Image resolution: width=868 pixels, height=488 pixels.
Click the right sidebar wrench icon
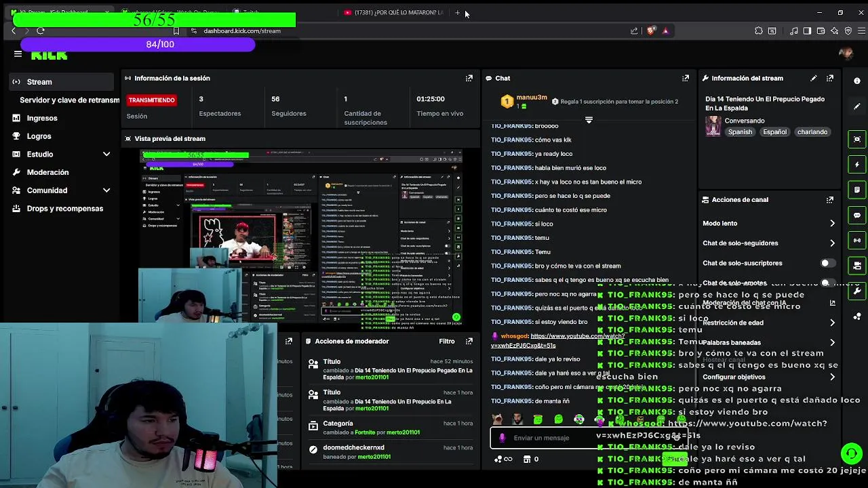tap(857, 291)
